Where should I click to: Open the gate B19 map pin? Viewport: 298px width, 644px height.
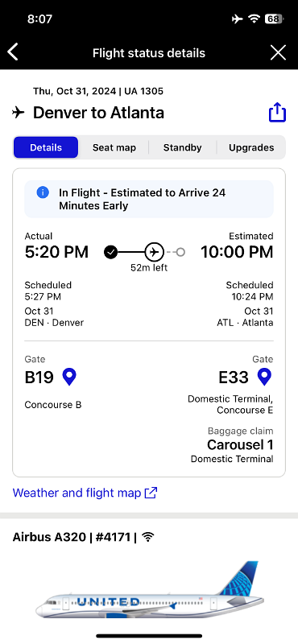(69, 377)
